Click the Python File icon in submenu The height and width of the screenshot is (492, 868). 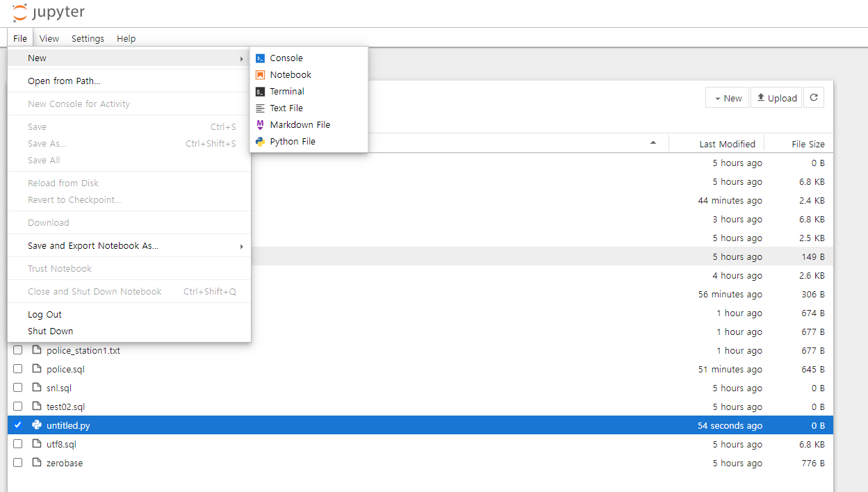point(261,142)
